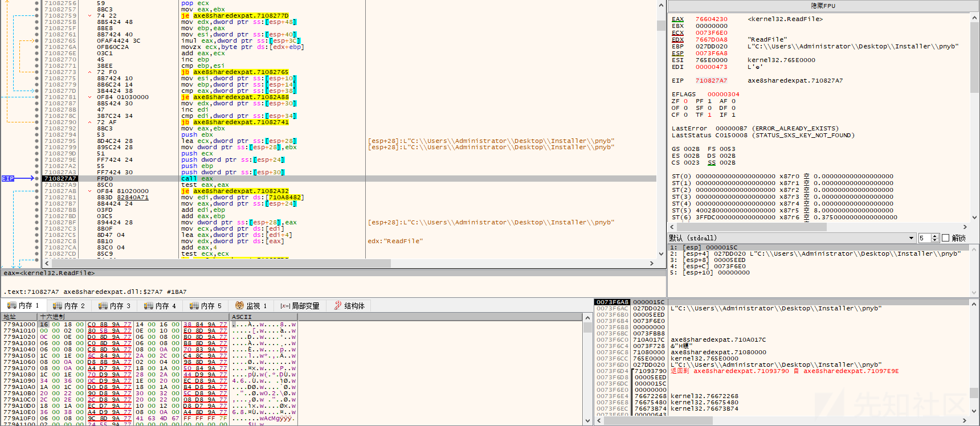Toggle the CF flag value
Image resolution: width=980 pixels, height=426 pixels.
pos(685,114)
